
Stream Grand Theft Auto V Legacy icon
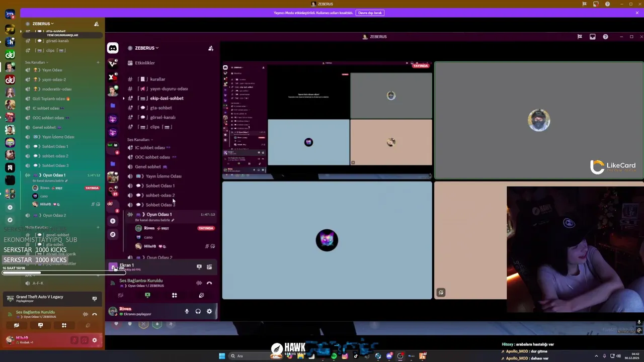(94, 299)
